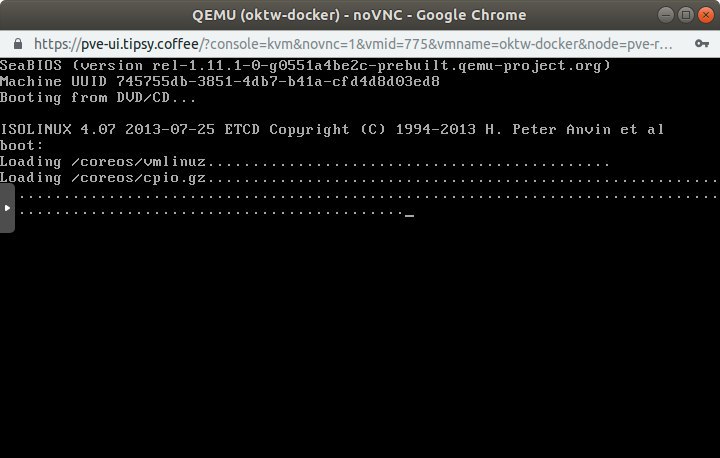
Task: Minimize the QEMU noVNC Chrome window
Action: (665, 15)
